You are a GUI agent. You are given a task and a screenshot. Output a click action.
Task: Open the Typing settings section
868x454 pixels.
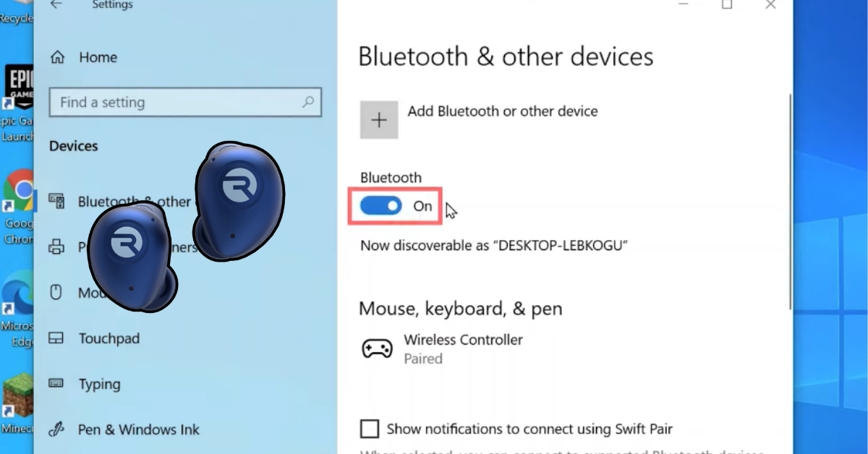click(100, 384)
